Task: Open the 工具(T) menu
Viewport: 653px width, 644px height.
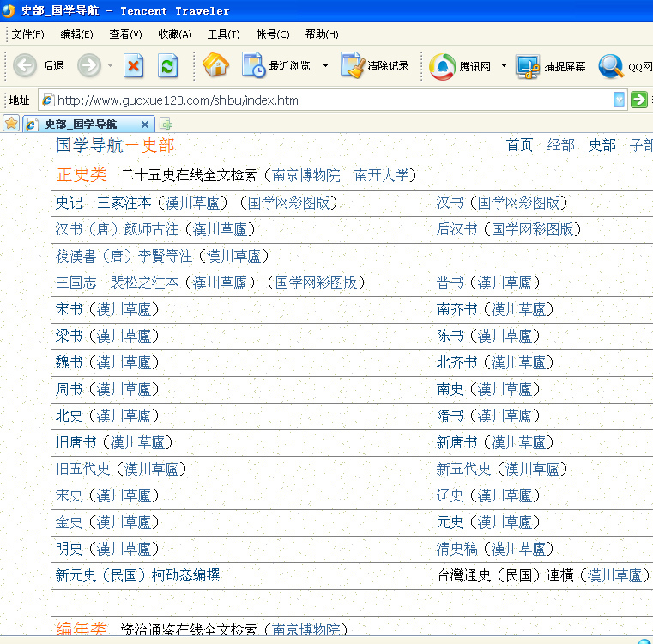Action: point(224,34)
